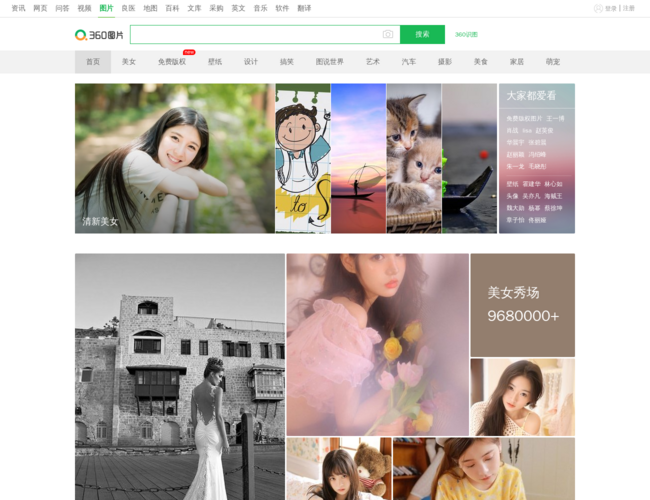Select the 壁纸 category tab
Image resolution: width=650 pixels, height=500 pixels.
tap(215, 62)
